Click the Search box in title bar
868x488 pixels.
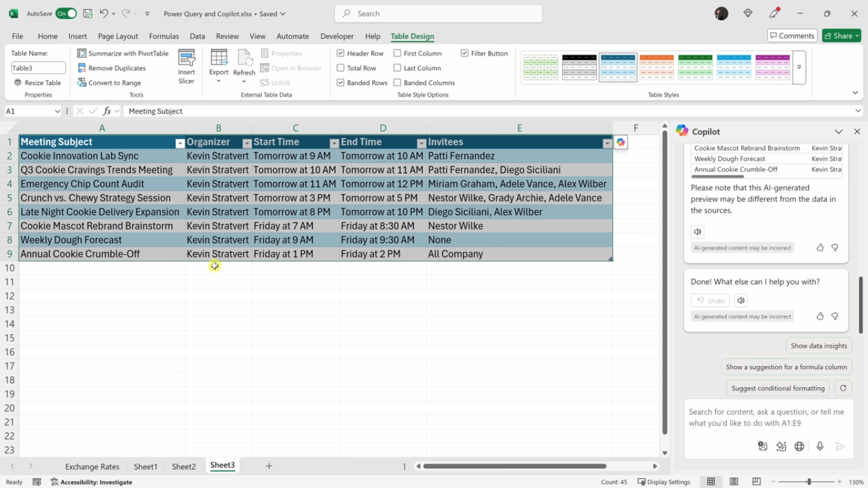coord(438,13)
